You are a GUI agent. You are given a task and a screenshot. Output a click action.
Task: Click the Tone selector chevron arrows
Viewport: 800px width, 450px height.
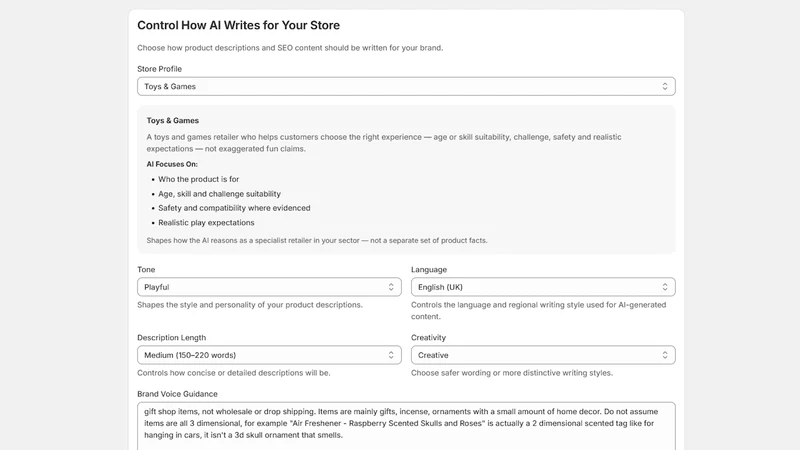391,287
